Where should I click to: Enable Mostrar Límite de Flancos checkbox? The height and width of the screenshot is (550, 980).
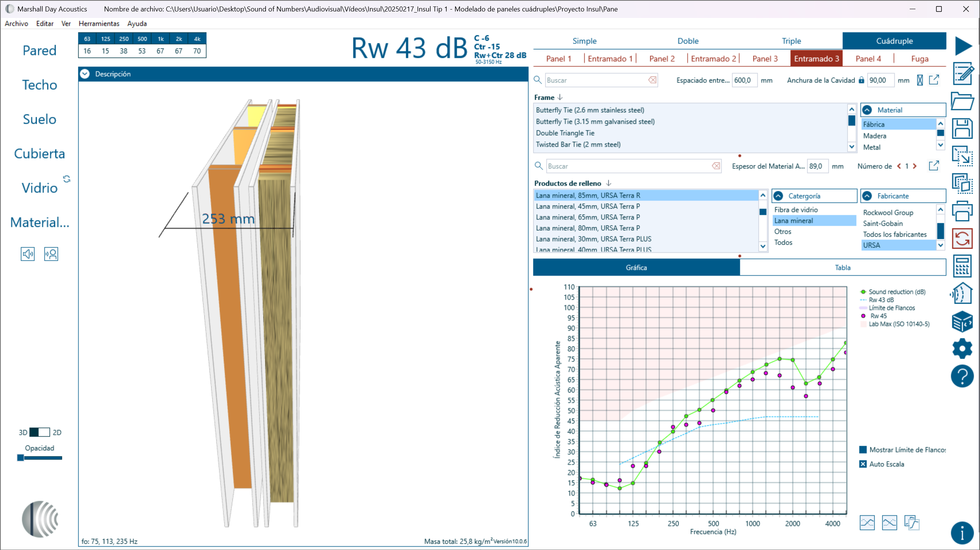(x=863, y=450)
